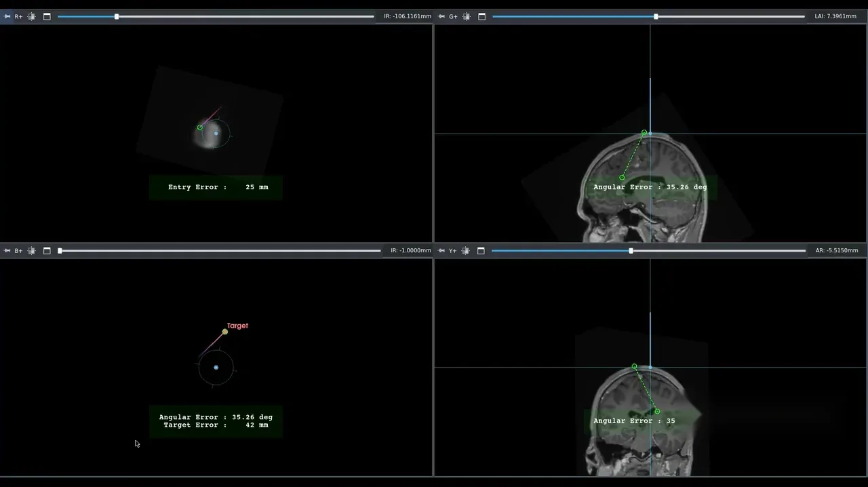Click the green entry point marker in R+ view
The image size is (868, 487).
[200, 128]
